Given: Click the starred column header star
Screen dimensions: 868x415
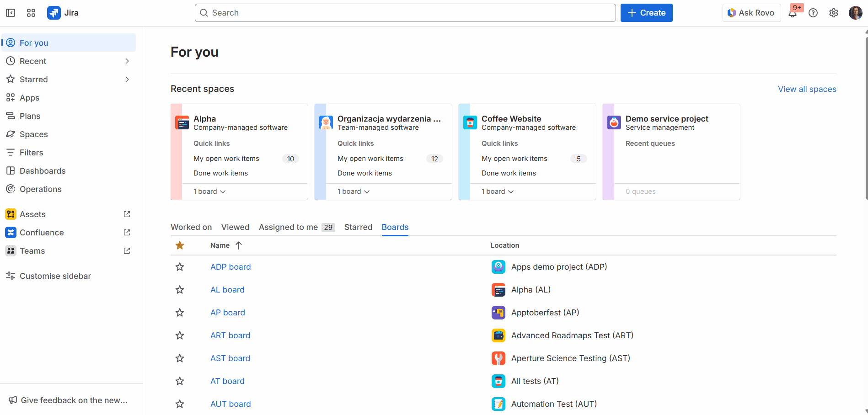Looking at the screenshot, I should click(x=180, y=245).
